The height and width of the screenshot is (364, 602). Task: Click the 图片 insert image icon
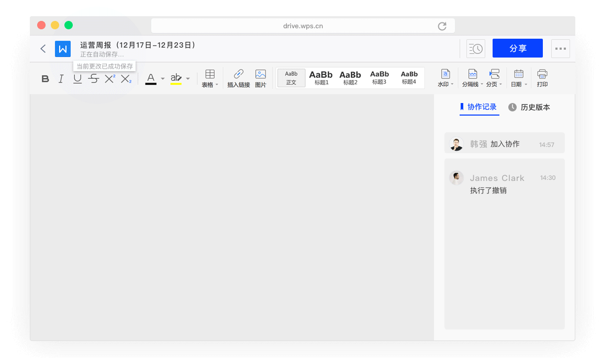tap(260, 78)
